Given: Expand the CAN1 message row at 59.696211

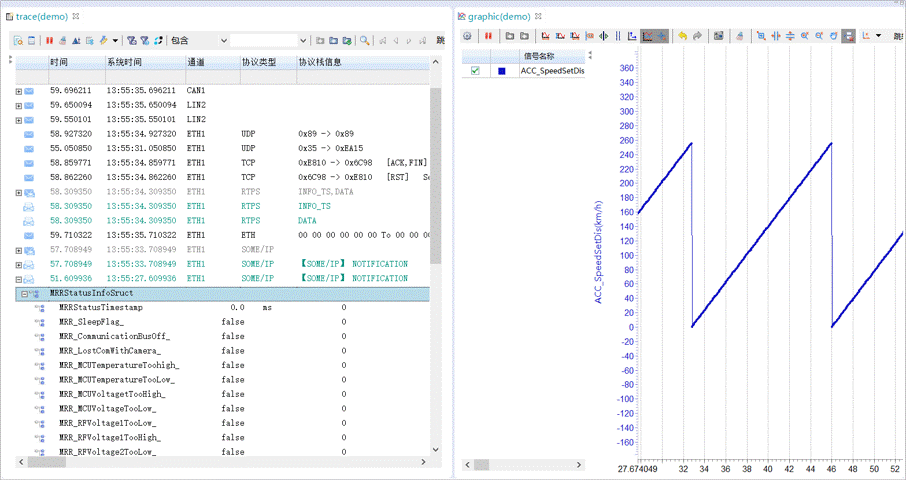Looking at the screenshot, I should pyautogui.click(x=19, y=91).
